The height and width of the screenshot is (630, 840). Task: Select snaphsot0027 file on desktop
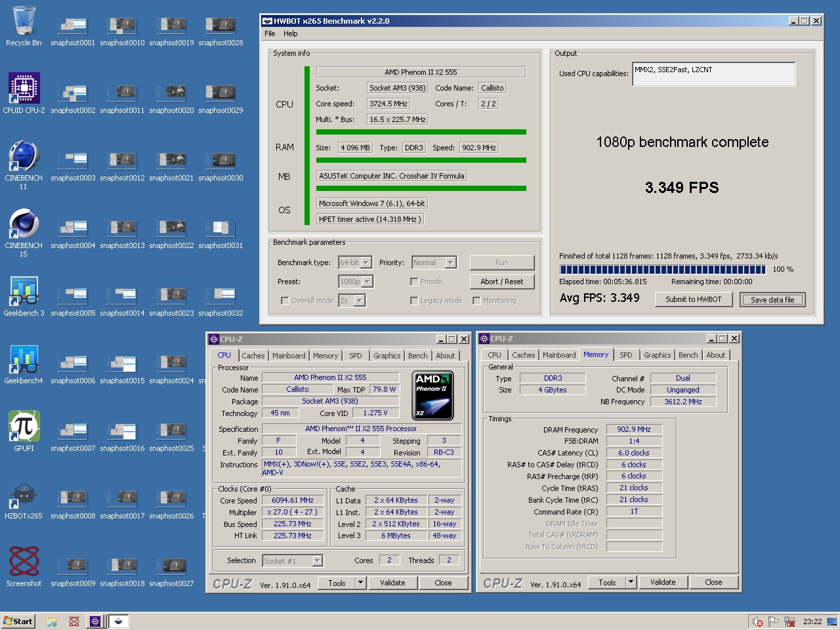[171, 572]
